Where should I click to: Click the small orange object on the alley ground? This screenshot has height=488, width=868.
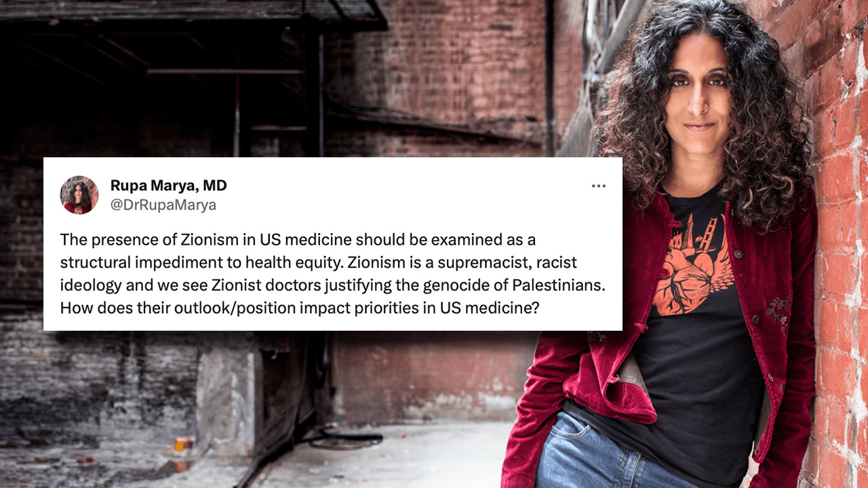point(182,445)
